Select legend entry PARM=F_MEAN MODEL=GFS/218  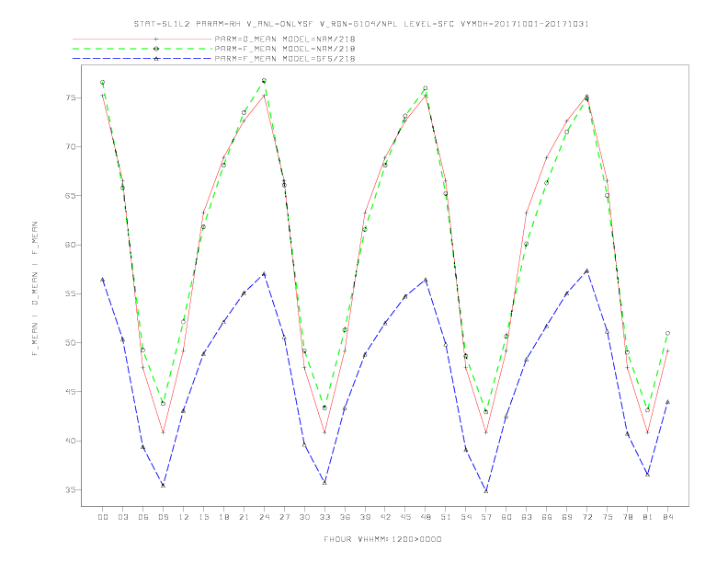(285, 59)
